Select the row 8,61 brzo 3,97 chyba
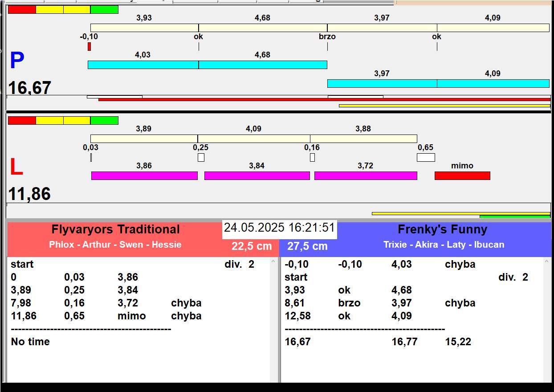 [380, 303]
